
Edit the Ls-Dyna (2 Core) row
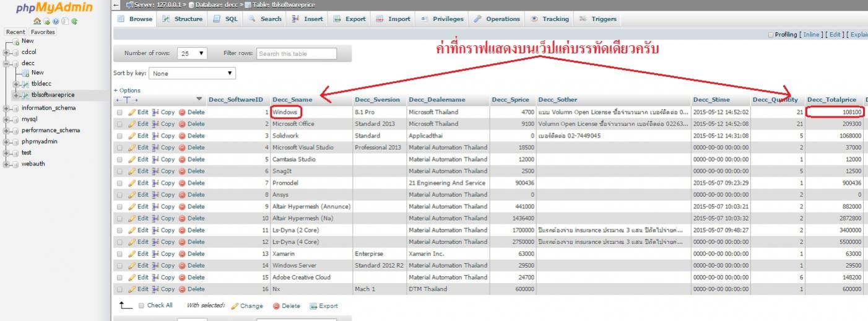[138, 230]
